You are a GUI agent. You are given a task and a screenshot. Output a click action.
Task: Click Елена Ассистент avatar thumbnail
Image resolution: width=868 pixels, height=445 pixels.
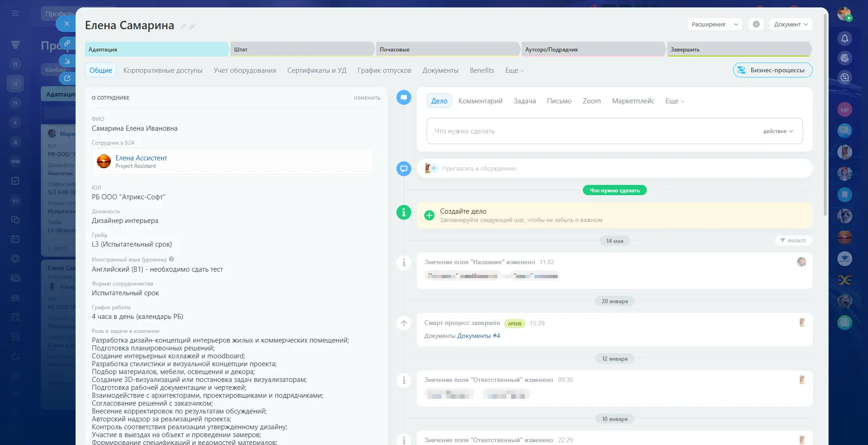click(104, 161)
